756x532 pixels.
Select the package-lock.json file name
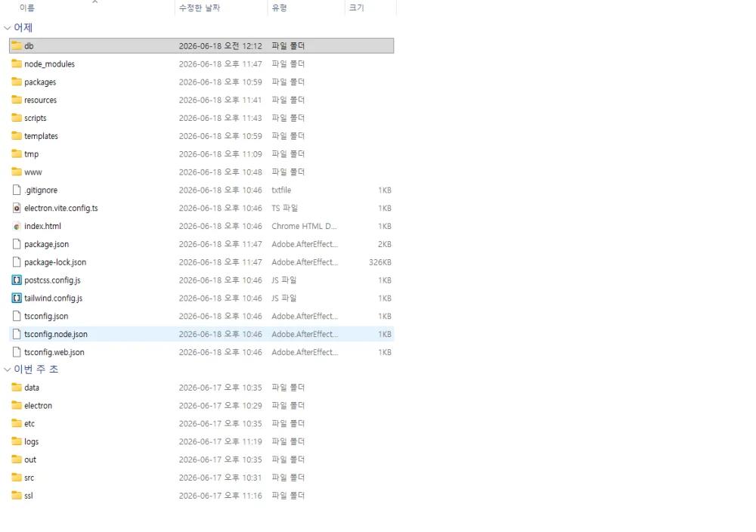[x=55, y=262]
